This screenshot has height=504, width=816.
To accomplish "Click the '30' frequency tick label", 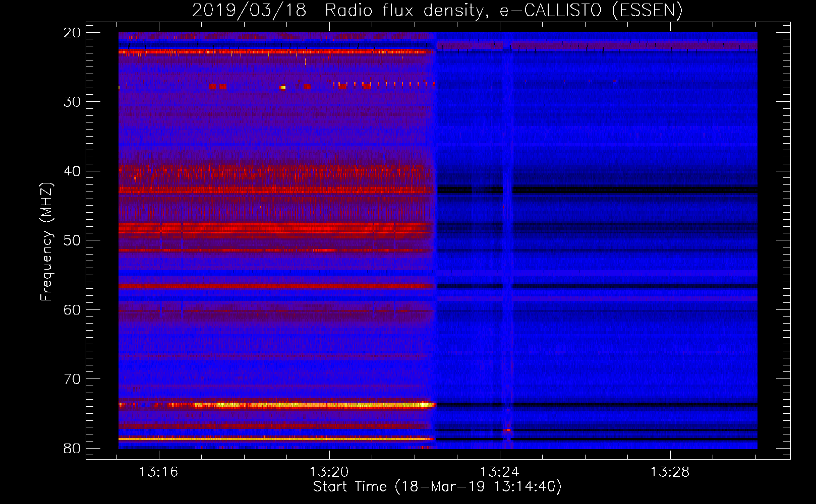I will pos(72,102).
